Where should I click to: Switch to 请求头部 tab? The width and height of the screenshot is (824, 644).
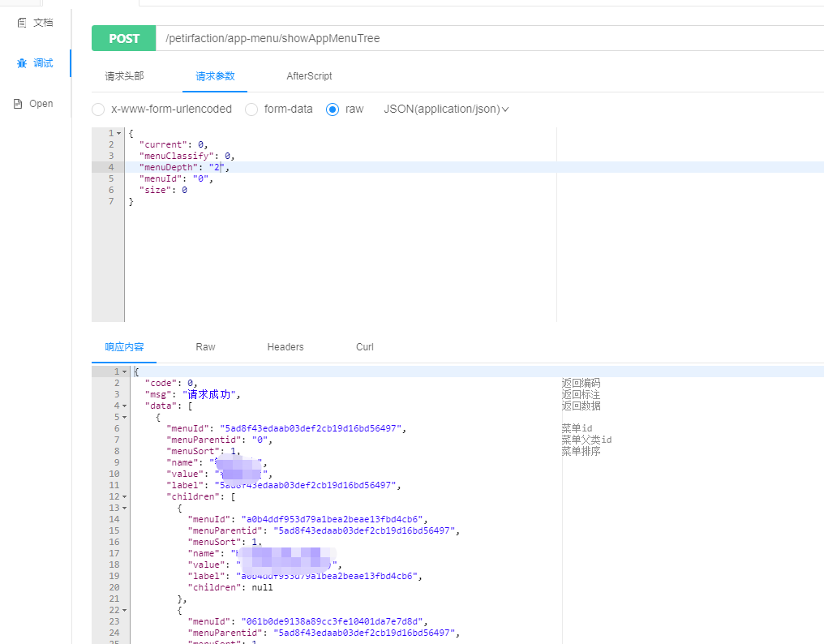tap(125, 76)
